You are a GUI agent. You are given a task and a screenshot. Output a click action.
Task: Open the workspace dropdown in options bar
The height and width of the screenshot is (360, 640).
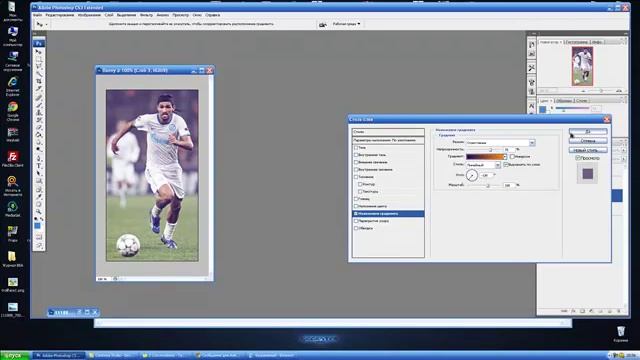click(347, 24)
